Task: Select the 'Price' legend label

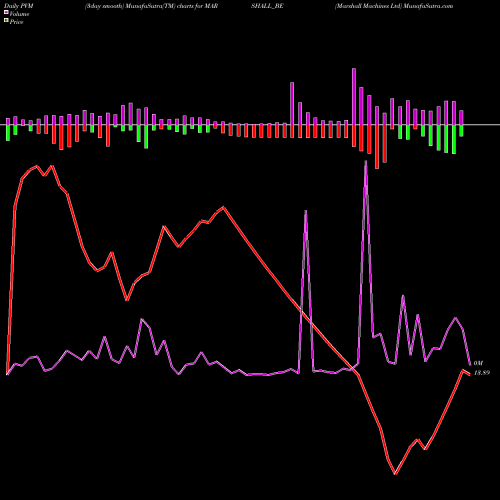Action: pos(16,22)
